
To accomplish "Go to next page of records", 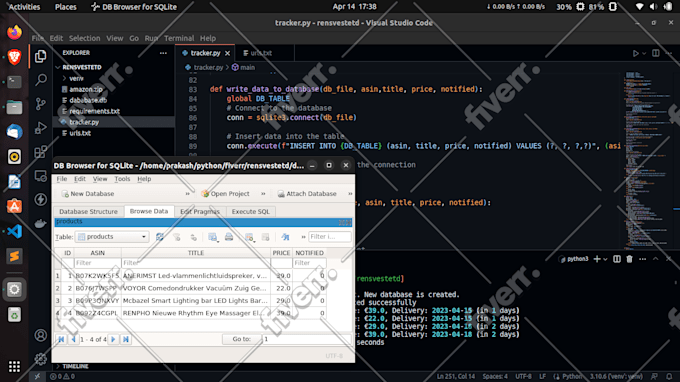I will 113,339.
